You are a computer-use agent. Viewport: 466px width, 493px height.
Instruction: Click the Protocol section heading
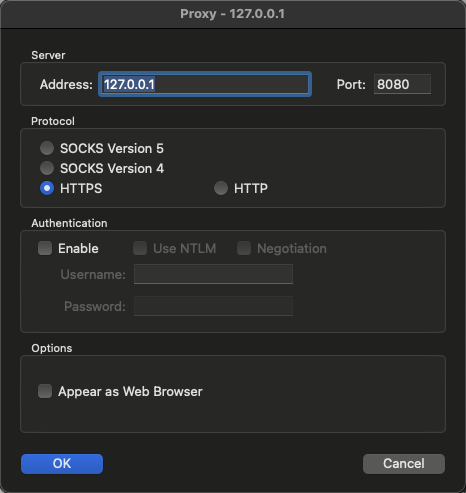pos(53,121)
